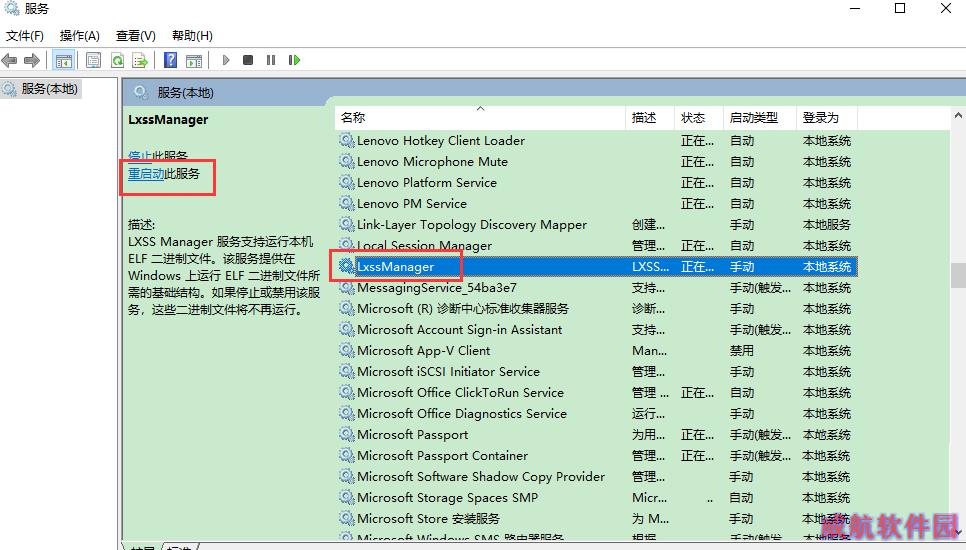
Task: Open the 帮助(H) menu
Action: 192,36
